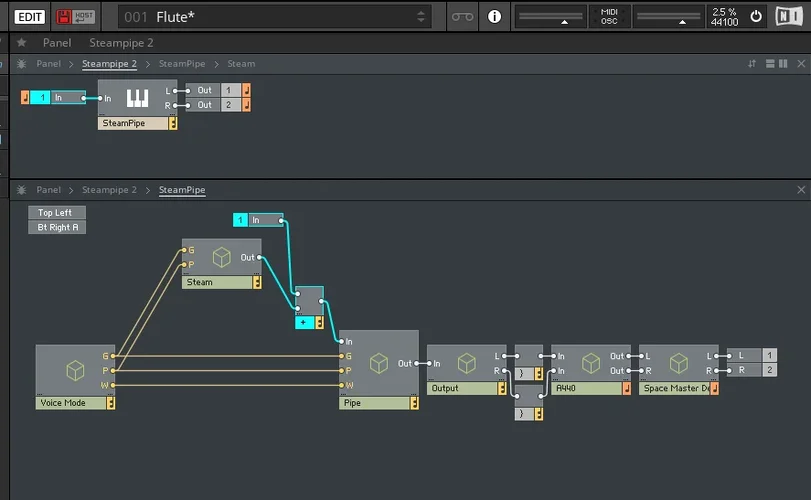Open the info hints icon
811x500 pixels.
coord(494,16)
